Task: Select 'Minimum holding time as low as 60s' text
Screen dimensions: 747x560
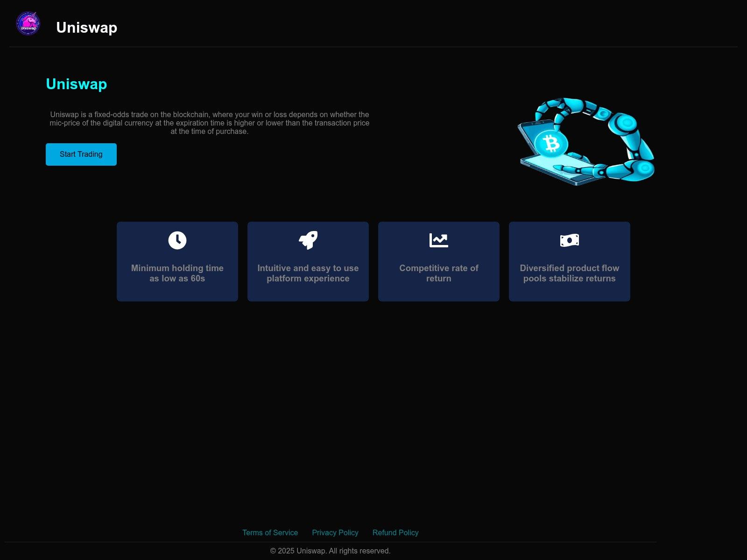Action: pyautogui.click(x=177, y=273)
